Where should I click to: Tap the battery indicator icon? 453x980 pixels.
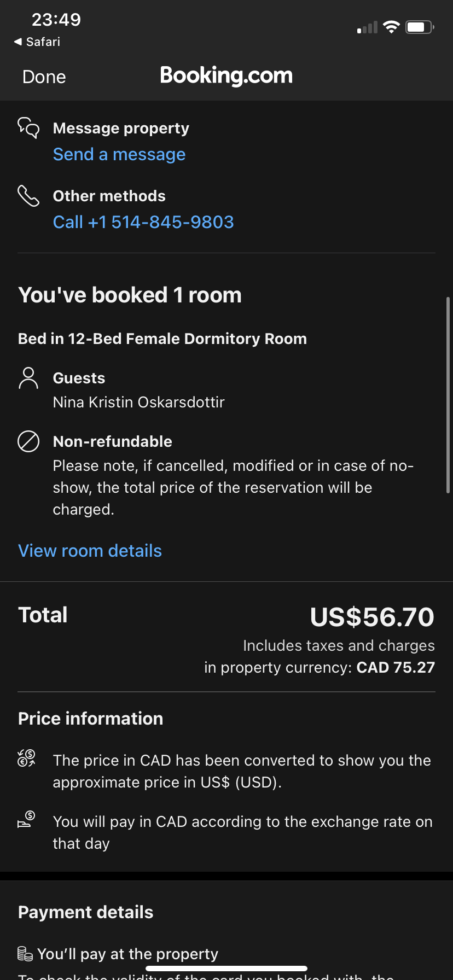coord(420,27)
